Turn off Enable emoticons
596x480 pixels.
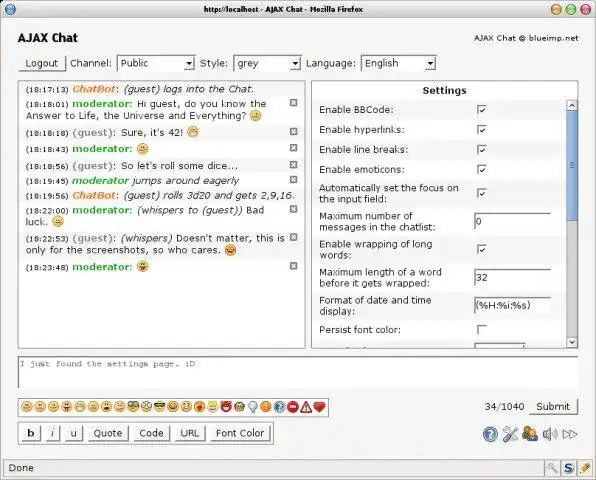(482, 170)
